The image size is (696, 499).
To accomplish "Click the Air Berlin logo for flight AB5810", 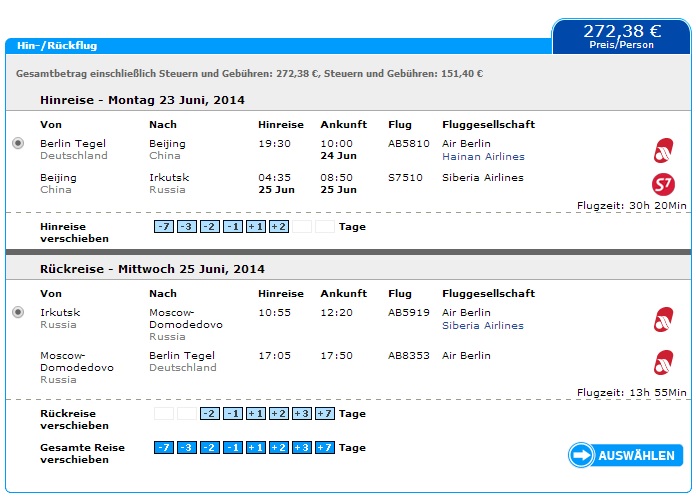I will [x=663, y=150].
